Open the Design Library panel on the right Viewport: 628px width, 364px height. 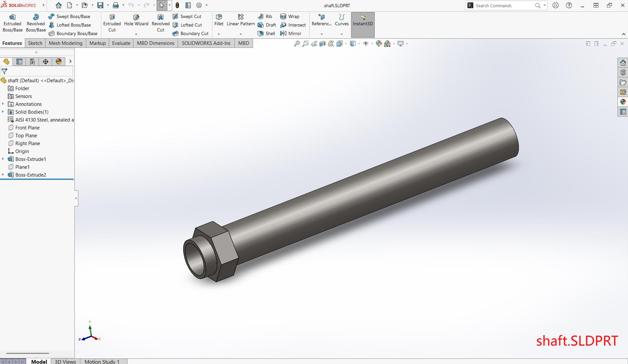coord(623,72)
